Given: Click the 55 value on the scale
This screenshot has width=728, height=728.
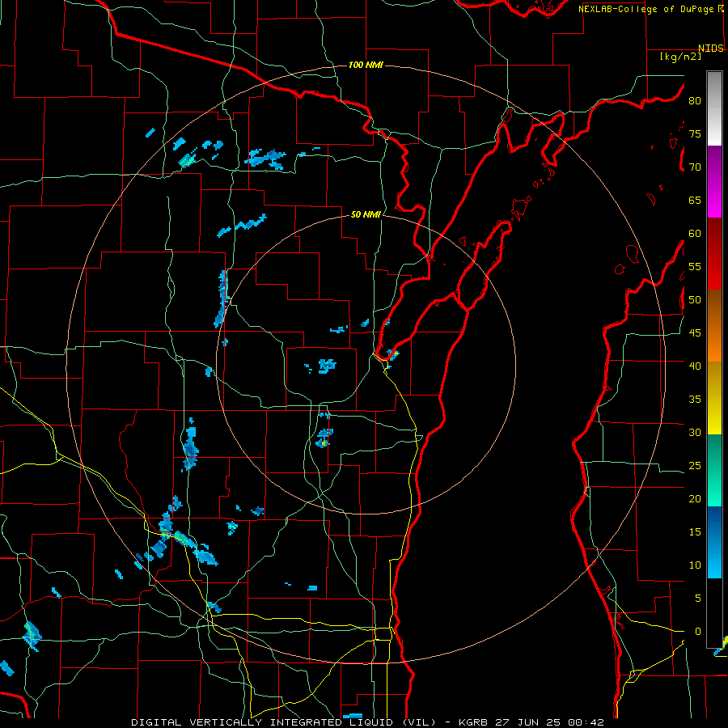Looking at the screenshot, I should click(x=695, y=266).
